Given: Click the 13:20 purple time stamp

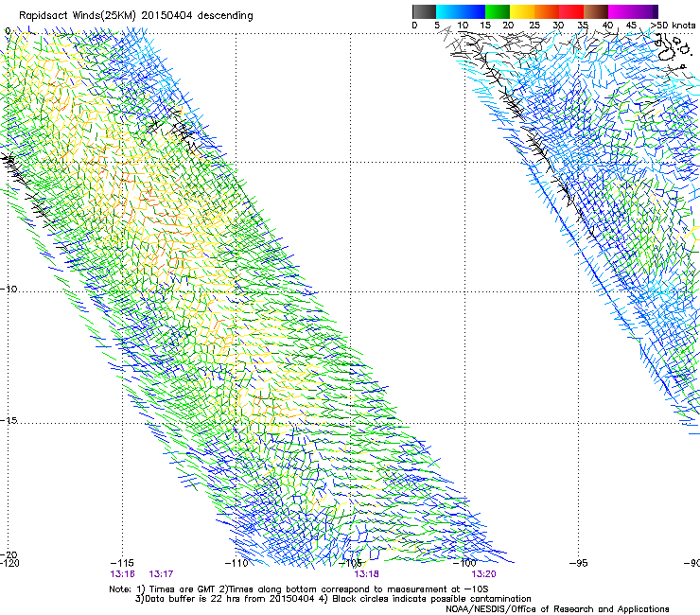Looking at the screenshot, I should click(483, 574).
